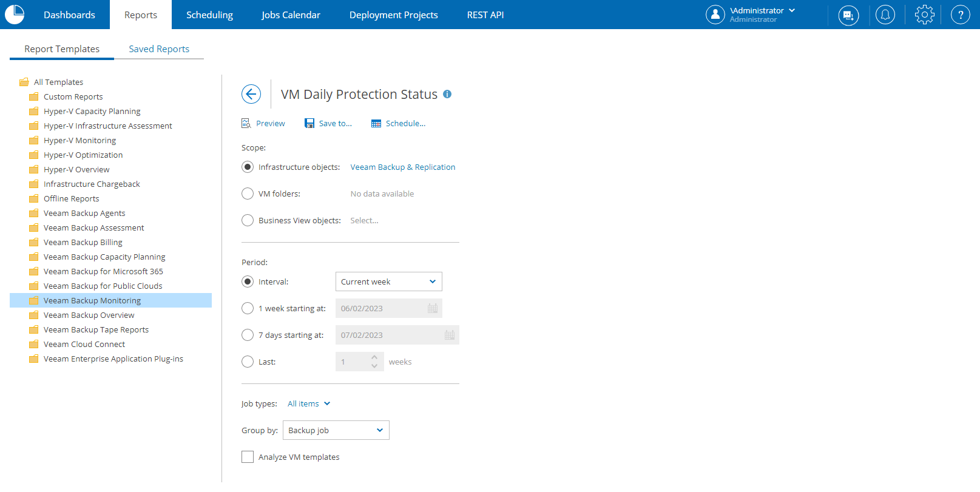Open the notifications bell icon
The height and width of the screenshot is (492, 980).
[885, 15]
